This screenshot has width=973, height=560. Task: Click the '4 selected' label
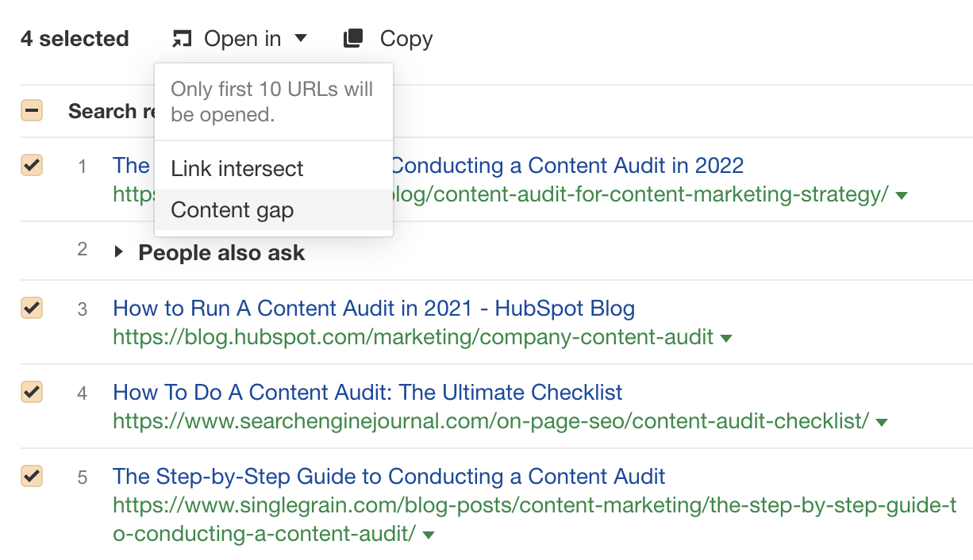[x=75, y=37]
